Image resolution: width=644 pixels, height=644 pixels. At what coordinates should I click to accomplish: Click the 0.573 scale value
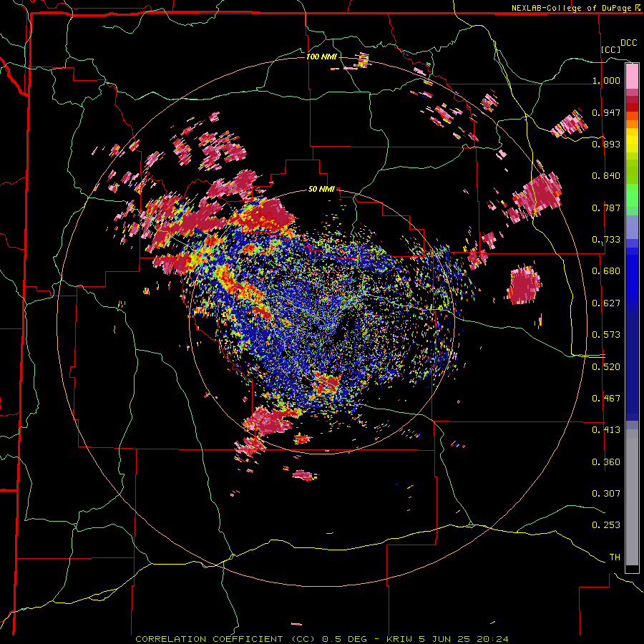coord(606,335)
